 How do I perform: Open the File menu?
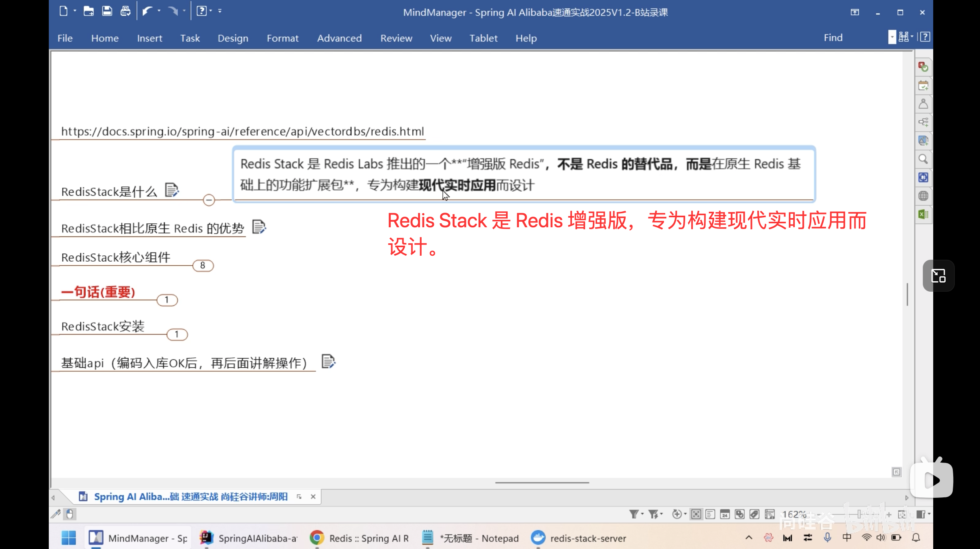[65, 38]
